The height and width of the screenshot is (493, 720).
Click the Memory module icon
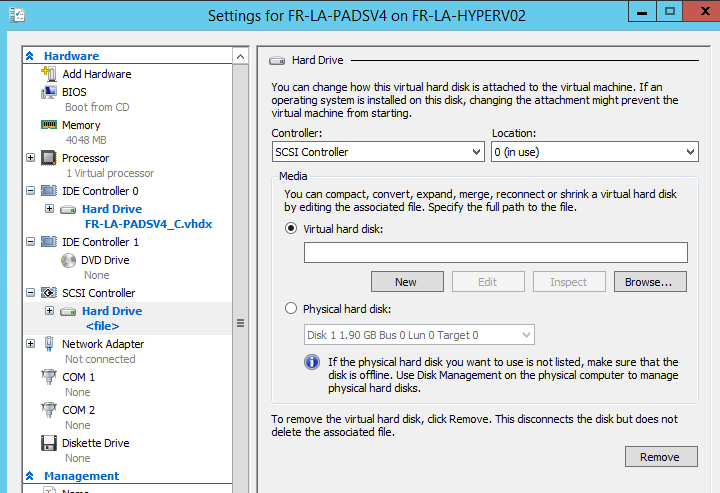click(x=48, y=125)
